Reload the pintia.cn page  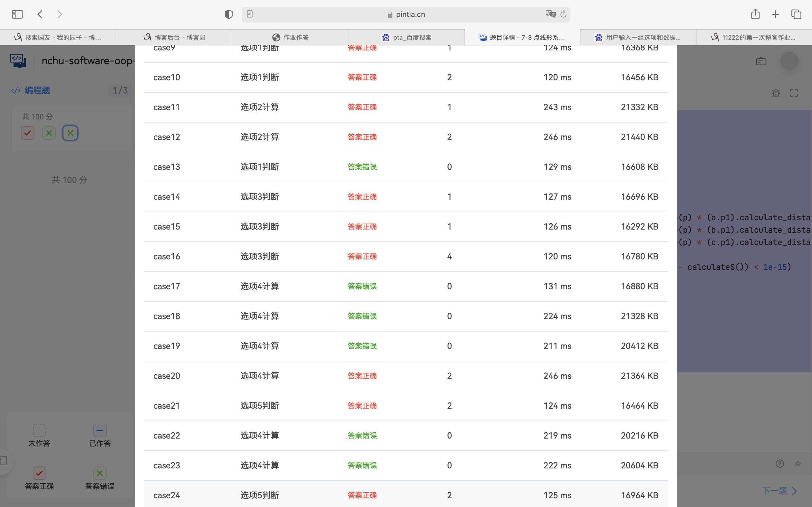pyautogui.click(x=563, y=14)
